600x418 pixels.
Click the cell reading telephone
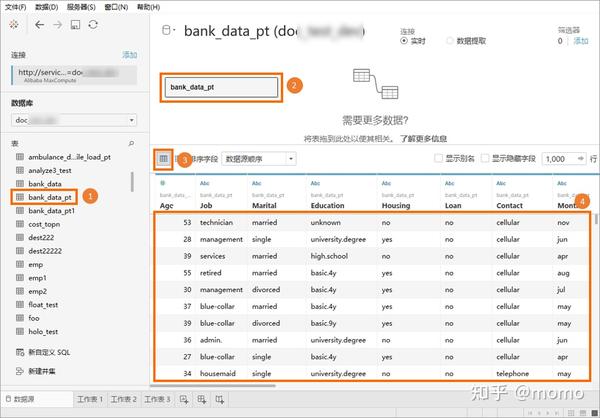click(x=512, y=374)
